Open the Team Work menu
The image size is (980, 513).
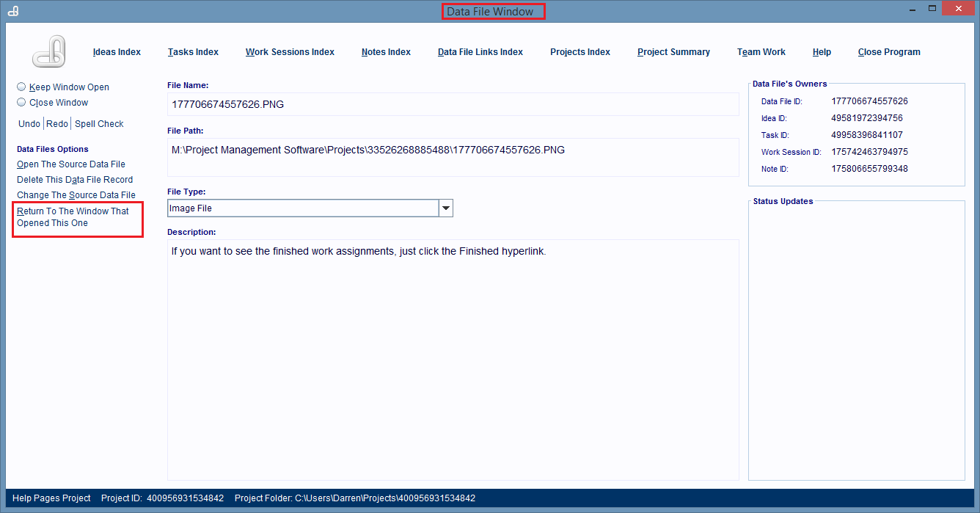761,52
